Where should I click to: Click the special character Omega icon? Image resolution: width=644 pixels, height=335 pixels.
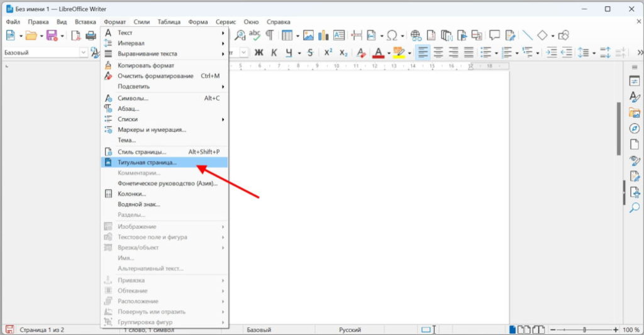point(392,36)
